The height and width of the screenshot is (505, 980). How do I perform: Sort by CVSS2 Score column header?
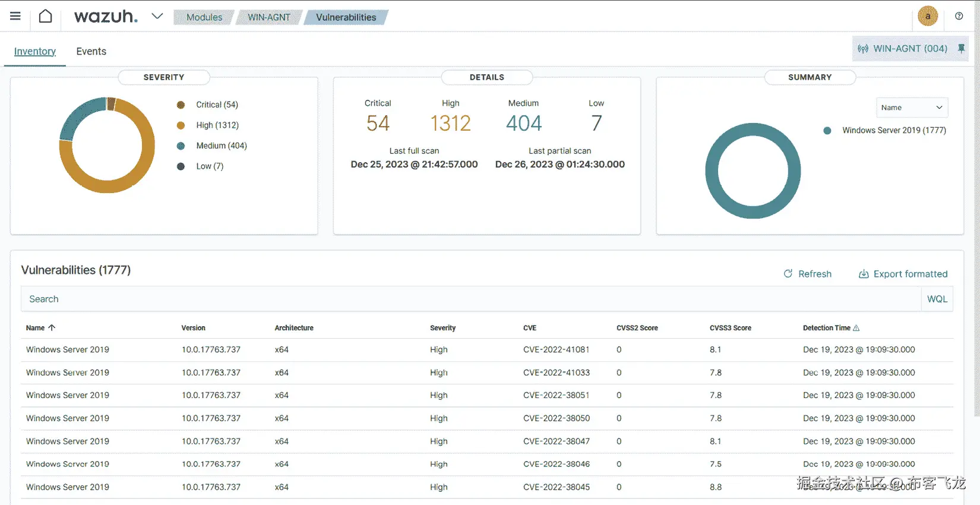coord(637,328)
